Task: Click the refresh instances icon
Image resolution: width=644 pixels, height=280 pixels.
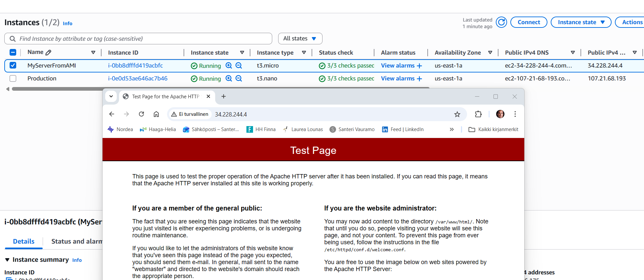Action: (x=501, y=22)
